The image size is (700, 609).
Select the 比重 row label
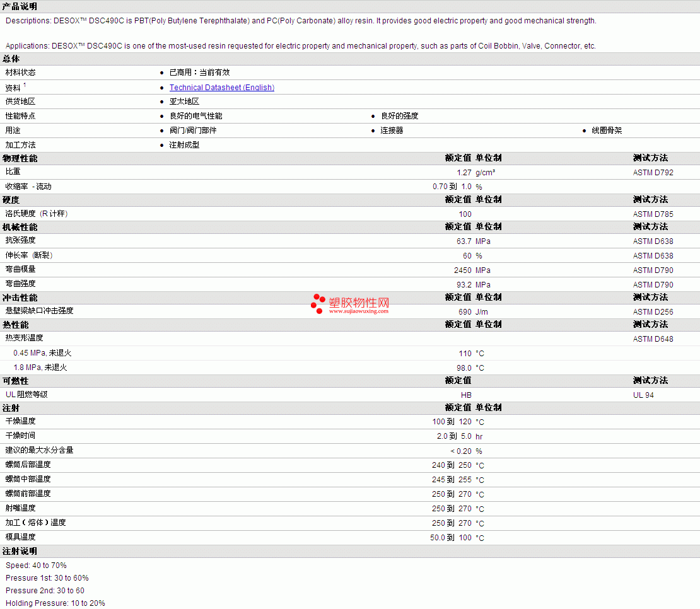(13, 171)
